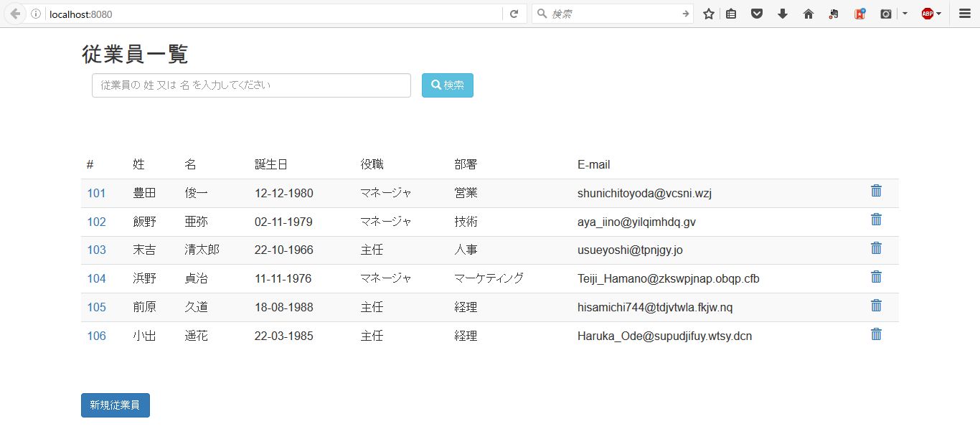Click the 従業員一覧 page heading
This screenshot has height=434, width=980.
135,54
